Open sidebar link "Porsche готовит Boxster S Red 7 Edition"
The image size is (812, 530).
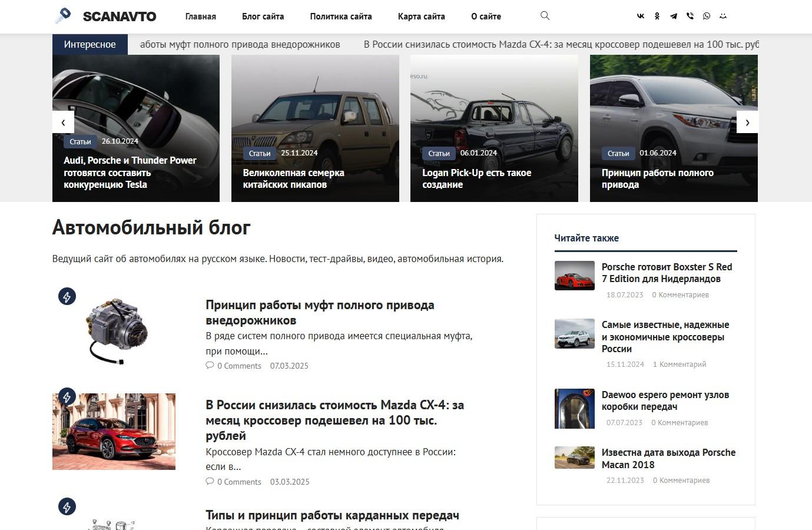point(667,273)
